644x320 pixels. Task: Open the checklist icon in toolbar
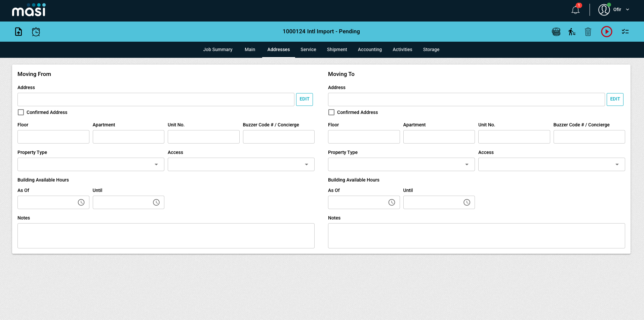pyautogui.click(x=625, y=32)
